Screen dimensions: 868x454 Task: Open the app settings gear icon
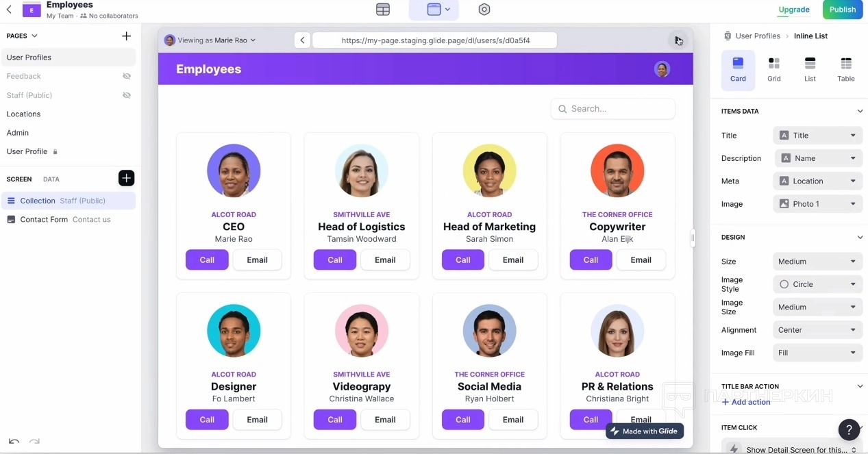(484, 10)
